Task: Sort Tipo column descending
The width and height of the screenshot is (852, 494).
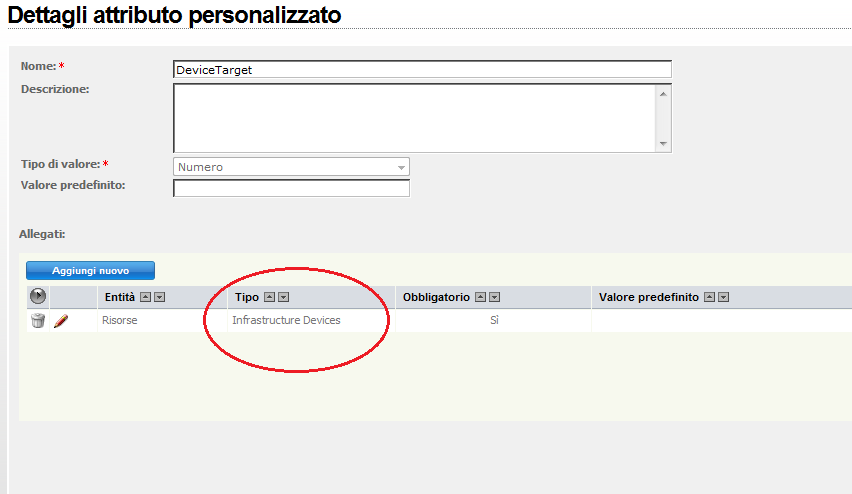Action: [284, 297]
